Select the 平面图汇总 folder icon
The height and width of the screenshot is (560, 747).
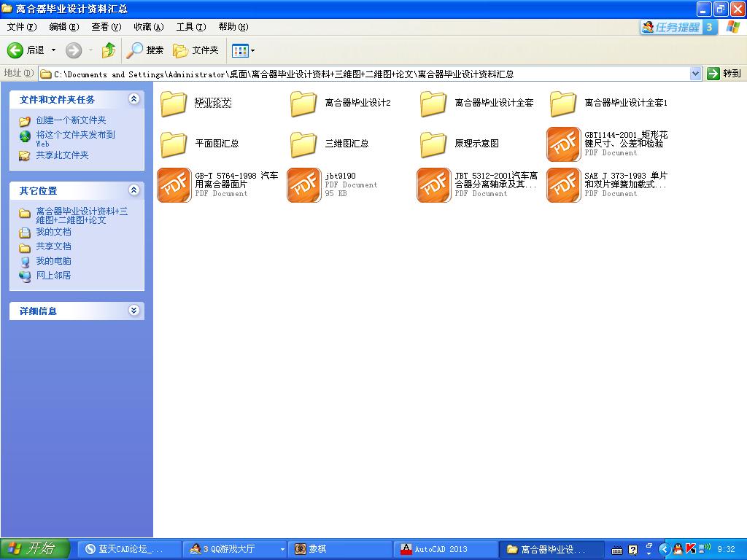(174, 144)
